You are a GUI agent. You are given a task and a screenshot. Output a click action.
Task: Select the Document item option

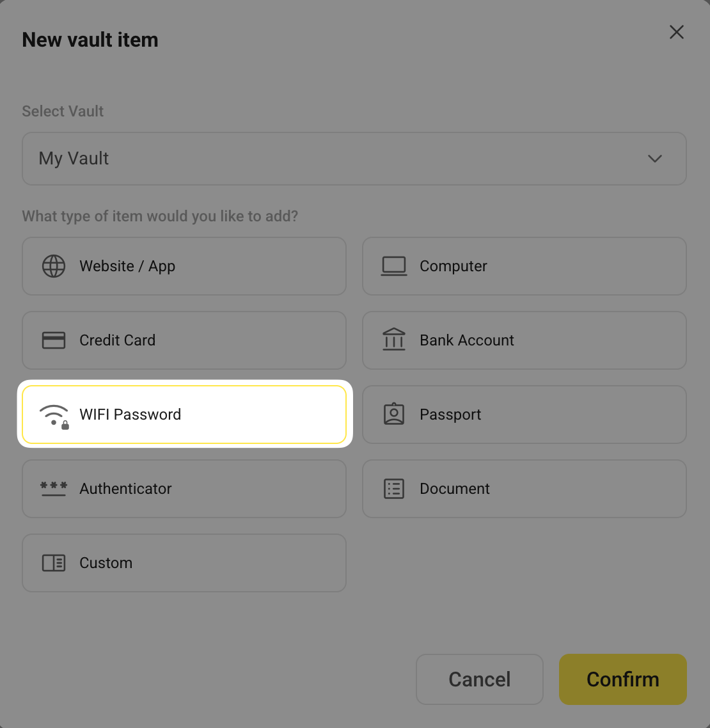coord(524,489)
